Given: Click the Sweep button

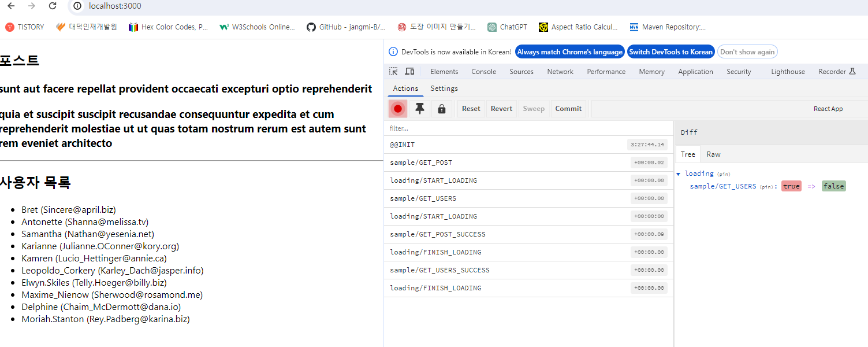Looking at the screenshot, I should click(x=534, y=109).
